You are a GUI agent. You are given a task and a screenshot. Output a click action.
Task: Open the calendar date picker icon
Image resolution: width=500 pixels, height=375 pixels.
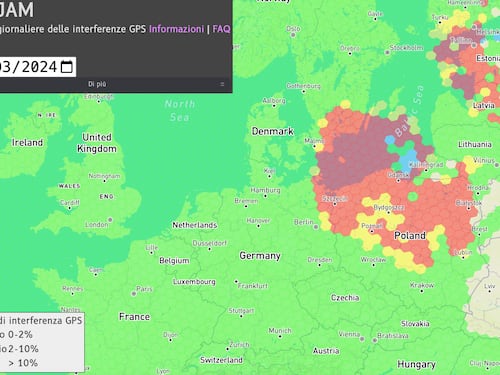pos(67,67)
